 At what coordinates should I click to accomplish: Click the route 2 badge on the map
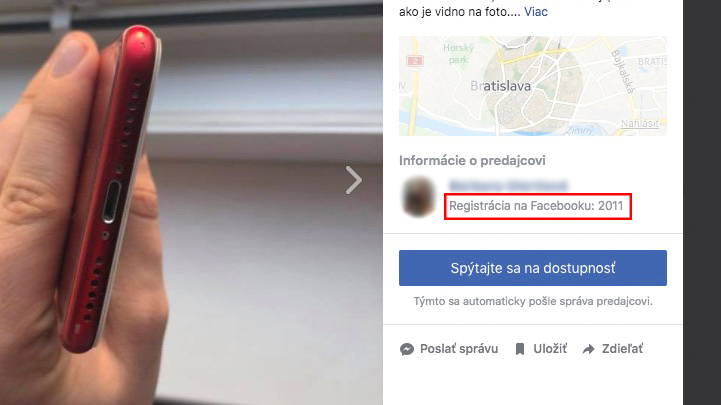pos(415,61)
